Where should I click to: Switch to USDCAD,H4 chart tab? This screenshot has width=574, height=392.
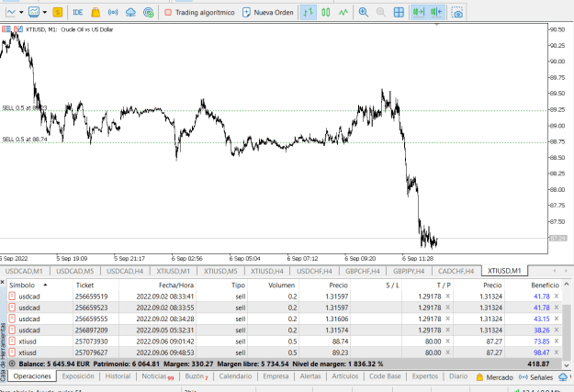[125, 271]
